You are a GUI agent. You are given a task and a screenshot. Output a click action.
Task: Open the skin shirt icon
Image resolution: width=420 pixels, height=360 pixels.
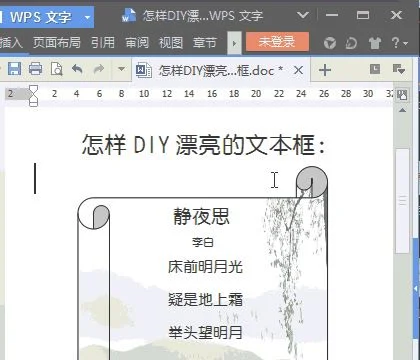pyautogui.click(x=375, y=43)
